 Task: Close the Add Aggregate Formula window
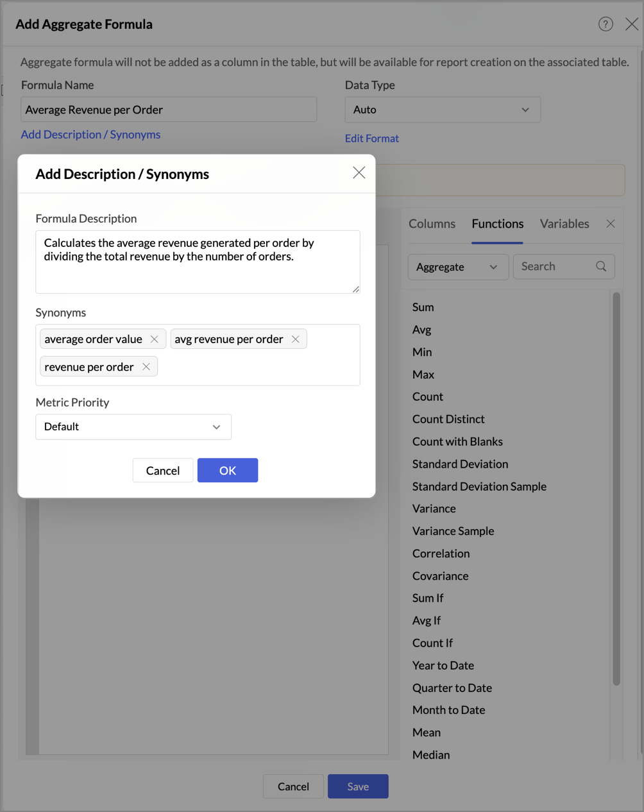coord(632,24)
